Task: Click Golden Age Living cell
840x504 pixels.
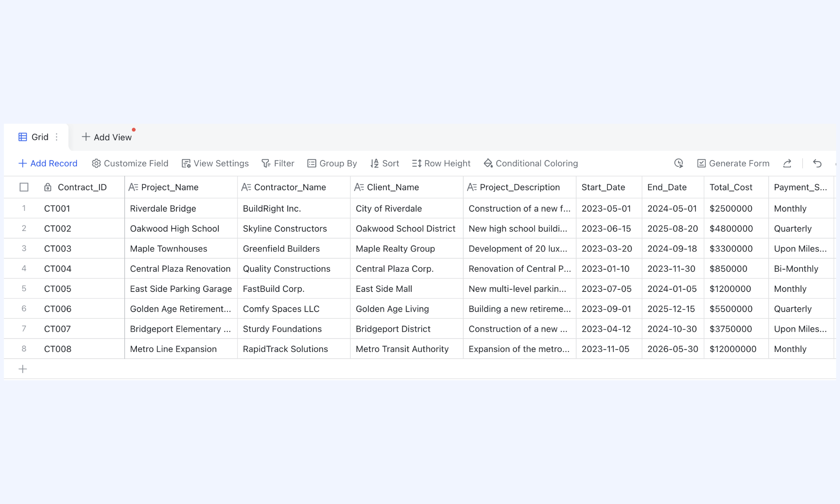Action: pyautogui.click(x=407, y=309)
